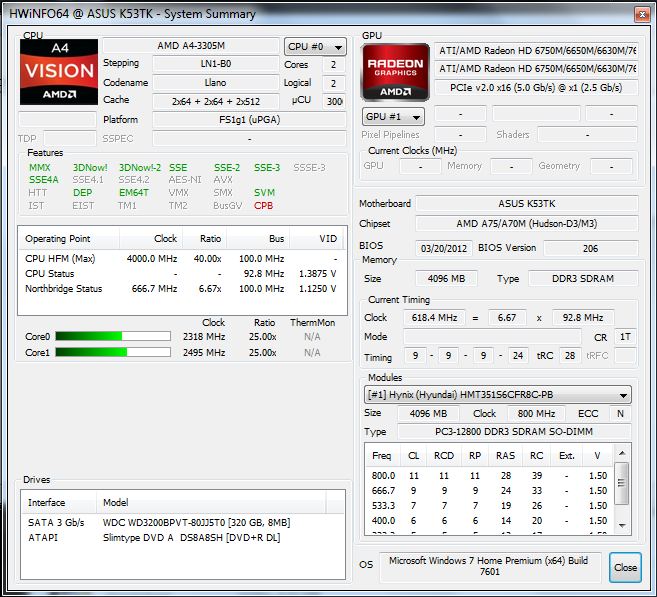Click the ECC value N field
This screenshot has width=657, height=597.
click(621, 414)
